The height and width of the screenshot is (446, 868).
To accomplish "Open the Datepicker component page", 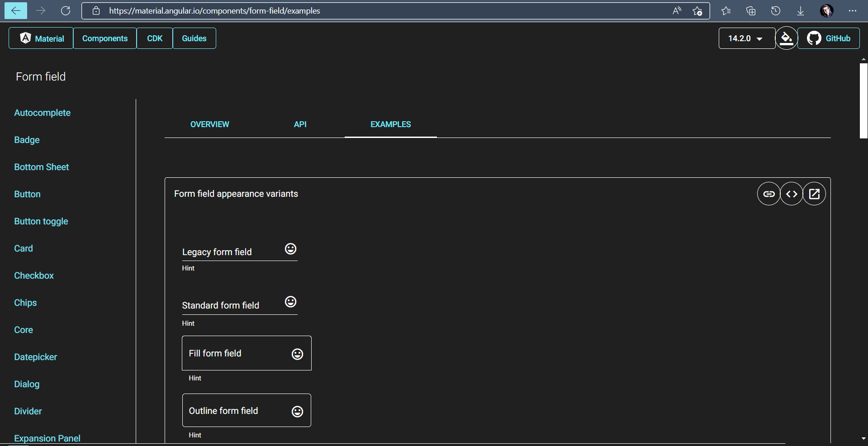I will pos(35,357).
